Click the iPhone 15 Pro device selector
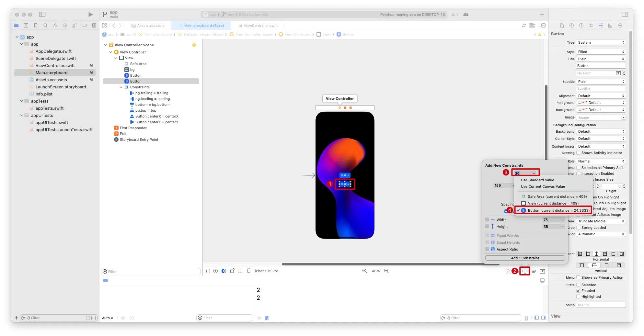Screen dimensions: 644x336 266,271
